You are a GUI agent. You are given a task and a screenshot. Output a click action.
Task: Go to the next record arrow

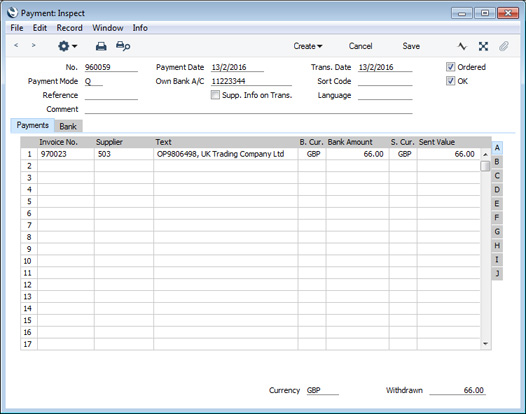(x=33, y=45)
